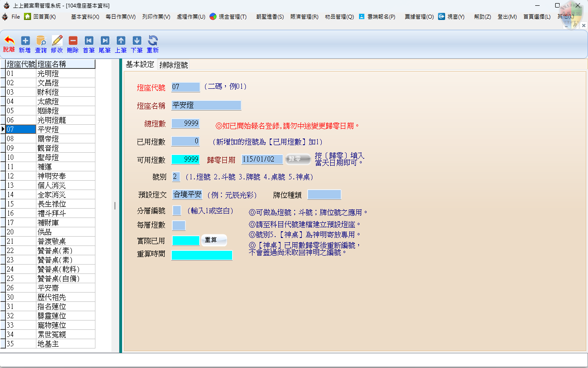The width and height of the screenshot is (588, 368).
Task: Open the 現金管理(T) menu
Action: tap(228, 17)
